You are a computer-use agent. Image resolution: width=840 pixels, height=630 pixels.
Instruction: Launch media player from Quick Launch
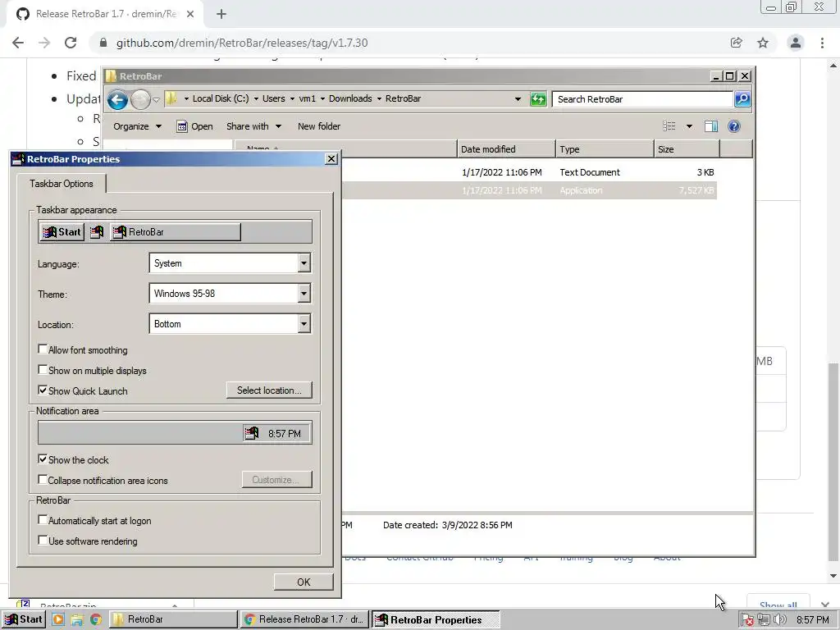coord(58,620)
